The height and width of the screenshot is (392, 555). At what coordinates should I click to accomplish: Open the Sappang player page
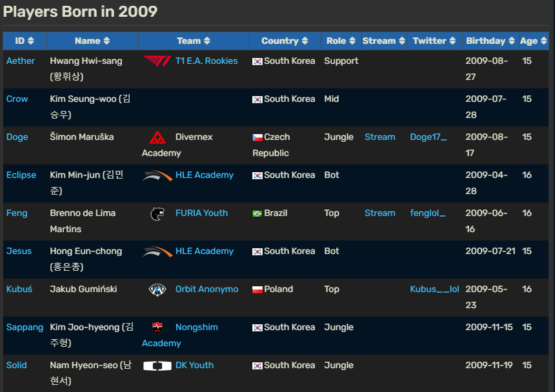point(25,328)
